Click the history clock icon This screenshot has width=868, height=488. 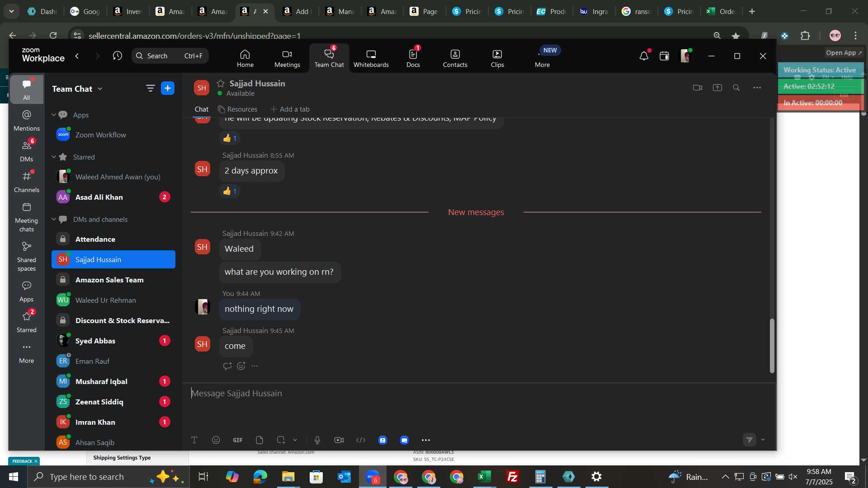point(118,56)
